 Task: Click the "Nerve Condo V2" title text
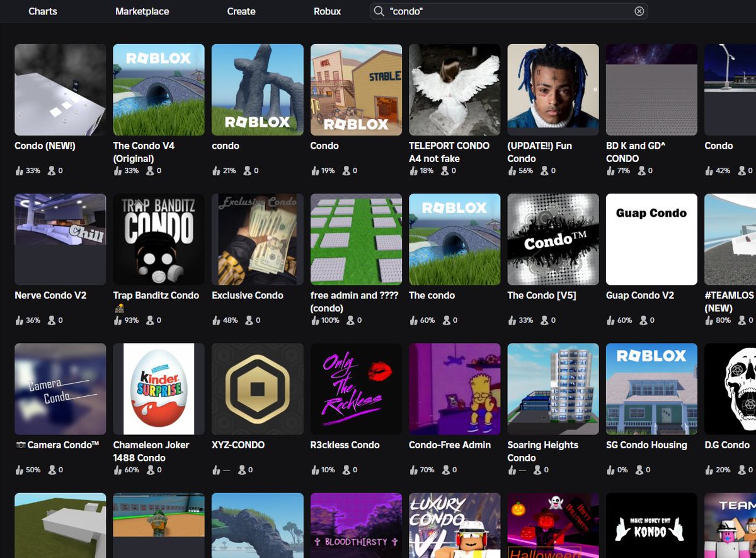pyautogui.click(x=50, y=295)
